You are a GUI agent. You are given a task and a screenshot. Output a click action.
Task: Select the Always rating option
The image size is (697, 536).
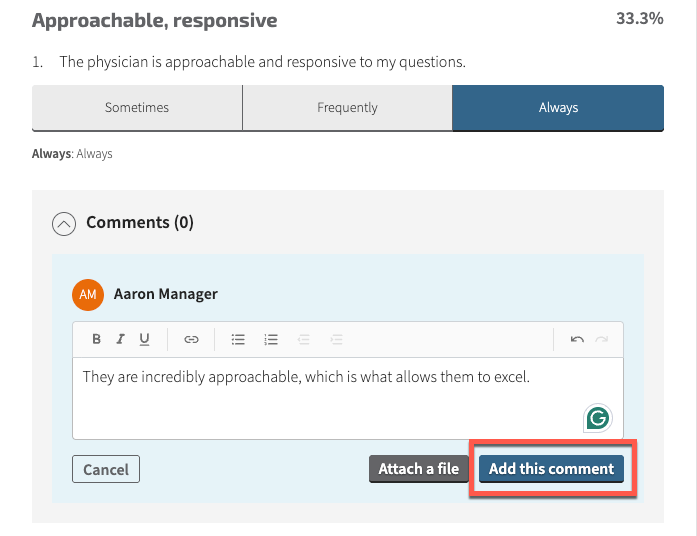558,108
